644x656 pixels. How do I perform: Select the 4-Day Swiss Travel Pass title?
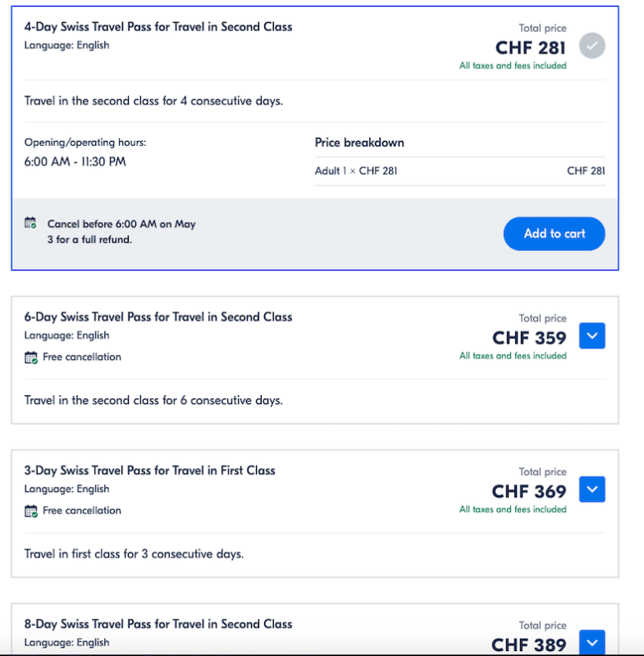click(158, 27)
